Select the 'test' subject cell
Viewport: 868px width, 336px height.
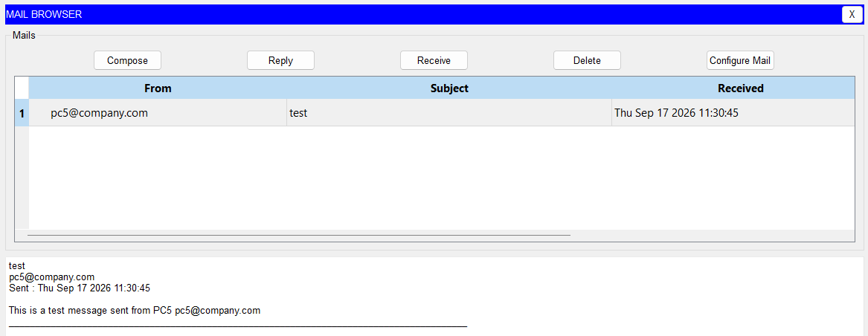pyautogui.click(x=449, y=113)
